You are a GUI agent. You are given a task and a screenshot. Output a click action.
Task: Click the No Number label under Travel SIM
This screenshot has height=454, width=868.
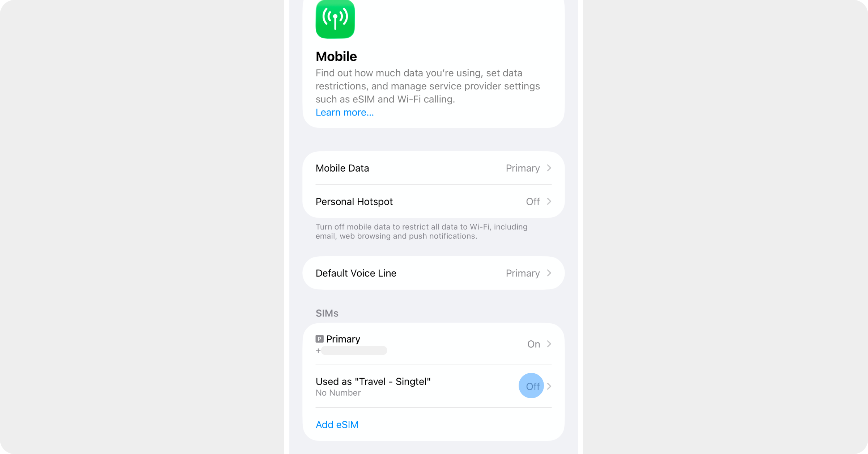(x=338, y=393)
